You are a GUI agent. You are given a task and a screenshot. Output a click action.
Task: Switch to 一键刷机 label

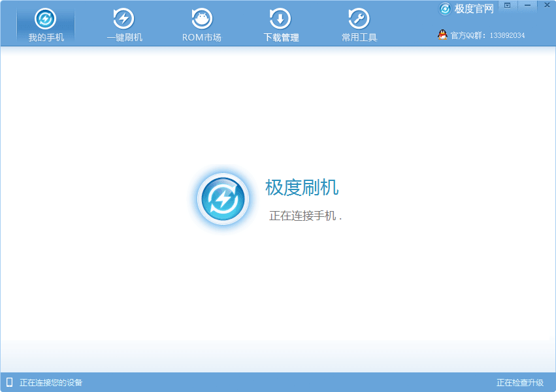[124, 38]
